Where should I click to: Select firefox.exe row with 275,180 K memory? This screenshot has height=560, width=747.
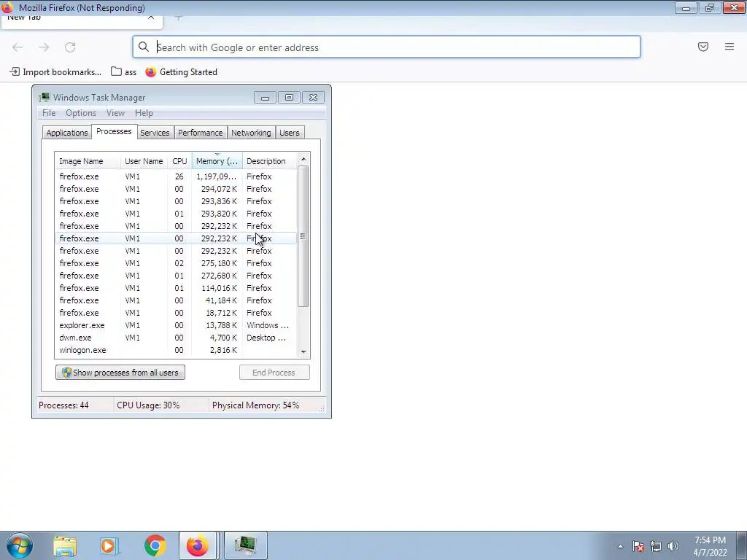(176, 262)
